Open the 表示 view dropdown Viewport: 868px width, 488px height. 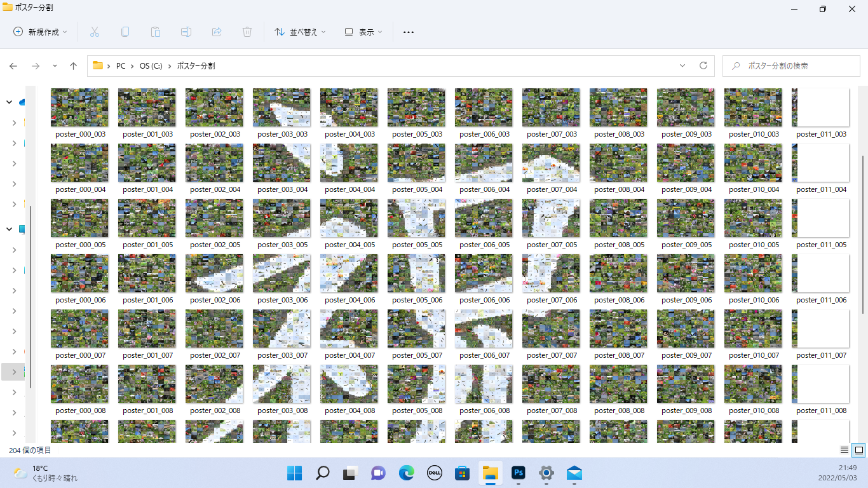coord(363,32)
